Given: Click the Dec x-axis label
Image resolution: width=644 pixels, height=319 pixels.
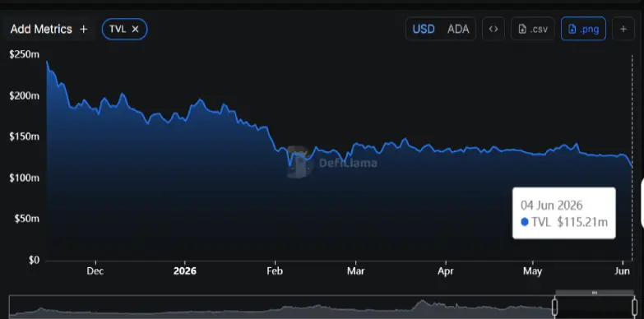Looking at the screenshot, I should click(95, 271).
